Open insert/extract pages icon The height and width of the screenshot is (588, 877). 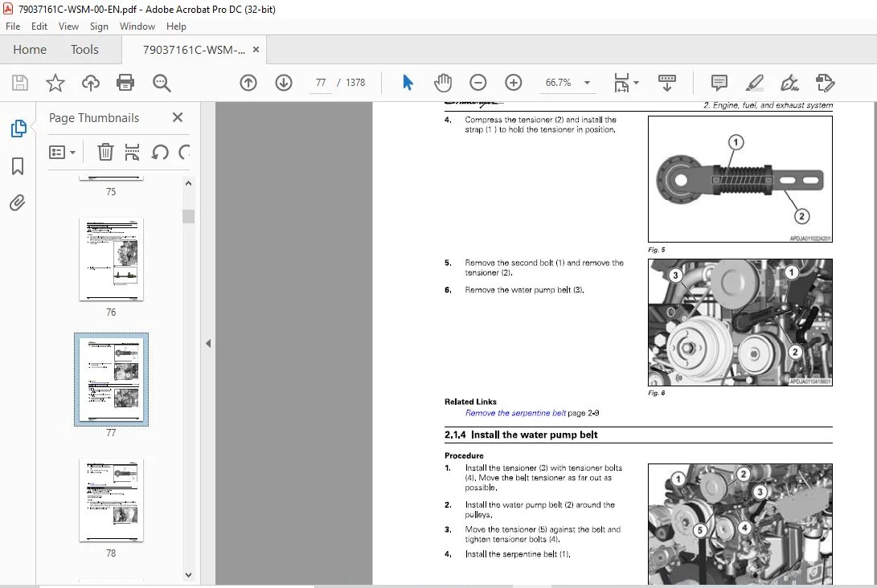132,152
